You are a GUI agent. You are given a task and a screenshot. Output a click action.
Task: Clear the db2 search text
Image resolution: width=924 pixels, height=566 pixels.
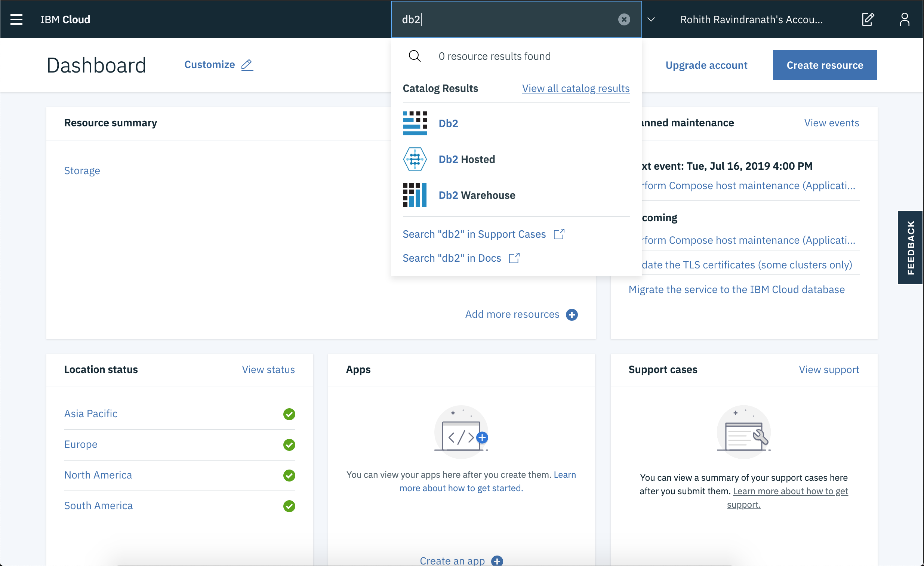click(x=623, y=19)
